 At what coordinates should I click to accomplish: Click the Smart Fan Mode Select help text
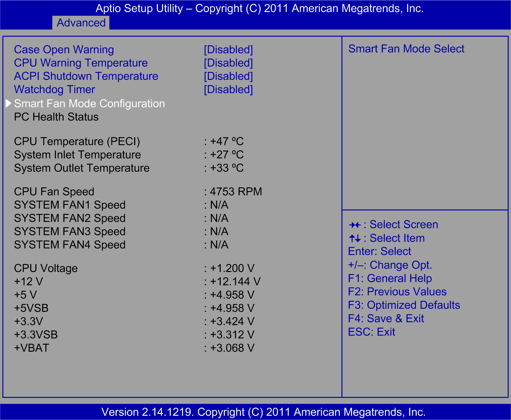(406, 49)
